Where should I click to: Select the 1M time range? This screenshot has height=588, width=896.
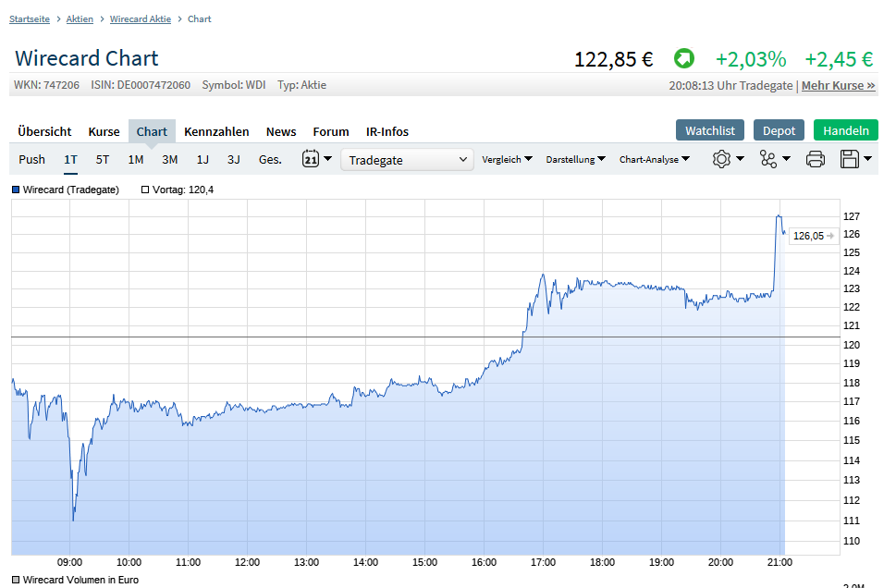point(135,159)
